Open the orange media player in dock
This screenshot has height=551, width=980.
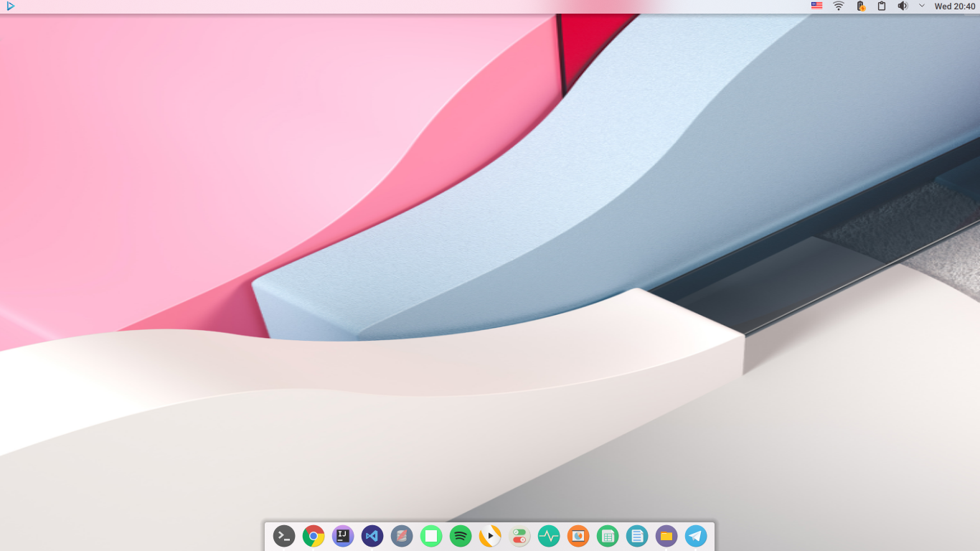(490, 536)
